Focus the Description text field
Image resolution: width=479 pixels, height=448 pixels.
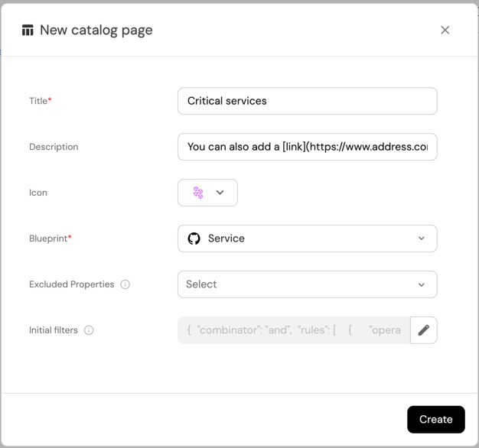(x=307, y=147)
